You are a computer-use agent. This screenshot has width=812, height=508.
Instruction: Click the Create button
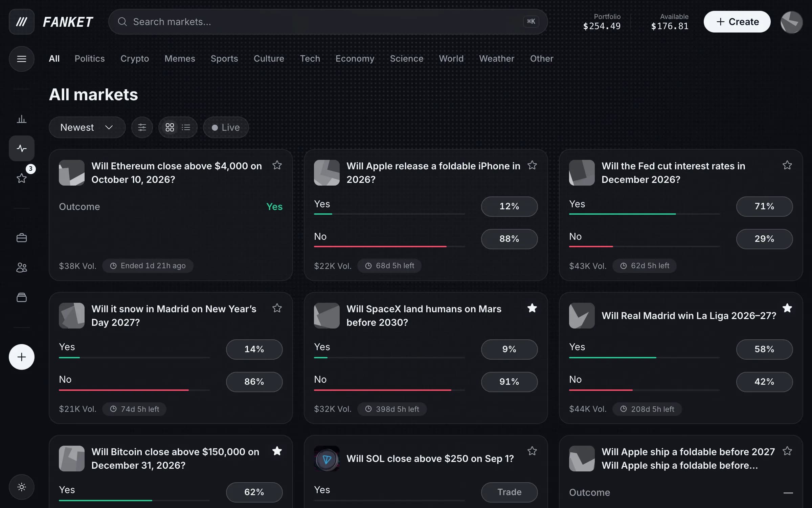pyautogui.click(x=737, y=22)
